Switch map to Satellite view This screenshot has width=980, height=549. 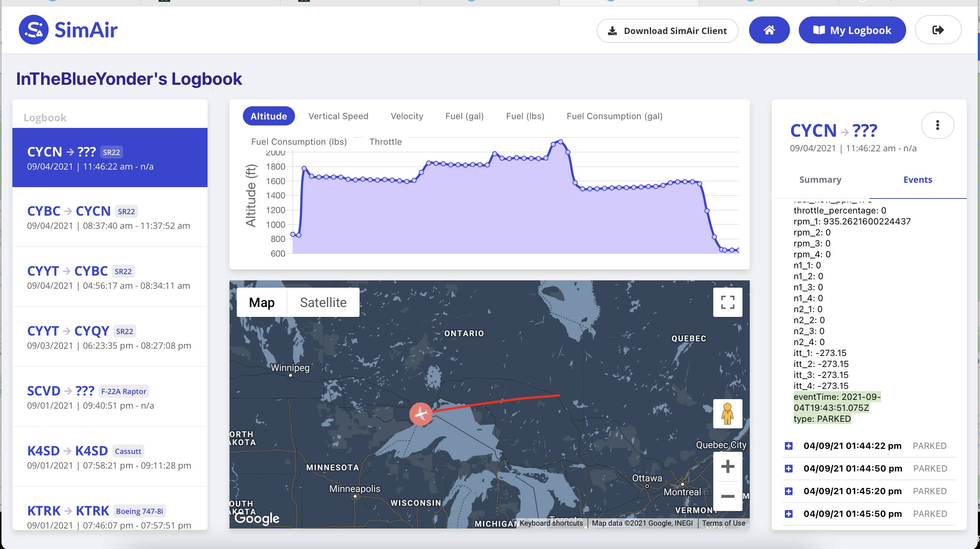click(323, 303)
